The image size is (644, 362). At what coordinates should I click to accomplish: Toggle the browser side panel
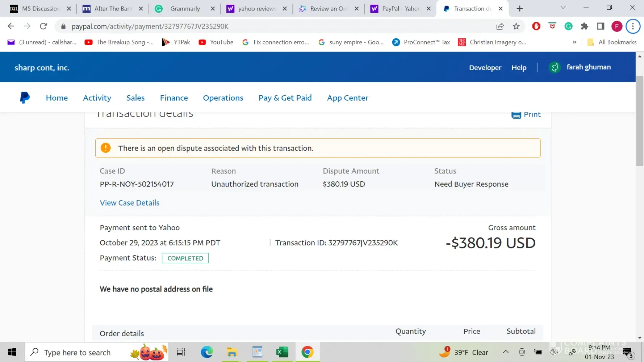601,26
